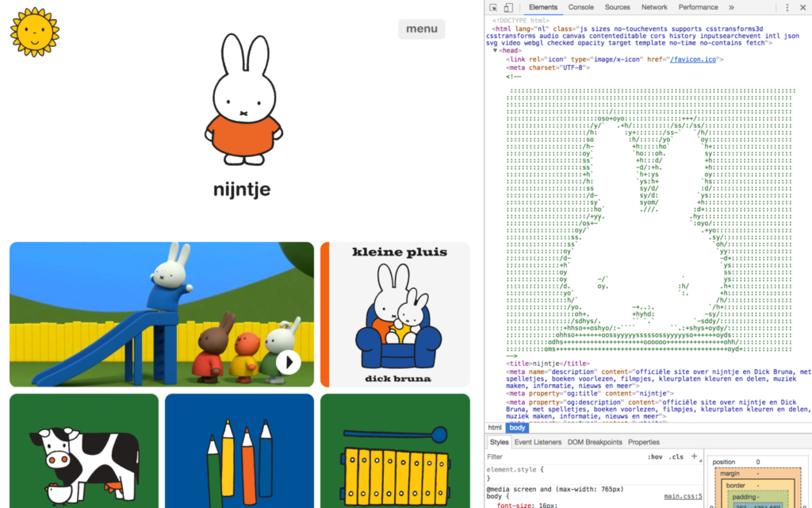Screen dimensions: 812x508
Task: Open the DevTools three-dot options menu
Action: (787, 8)
